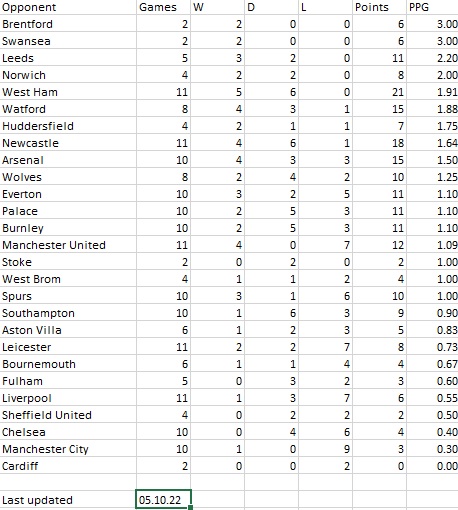Screen dimensions: 458x510
Task: Select the Last updated label cell
Action: pos(68,500)
